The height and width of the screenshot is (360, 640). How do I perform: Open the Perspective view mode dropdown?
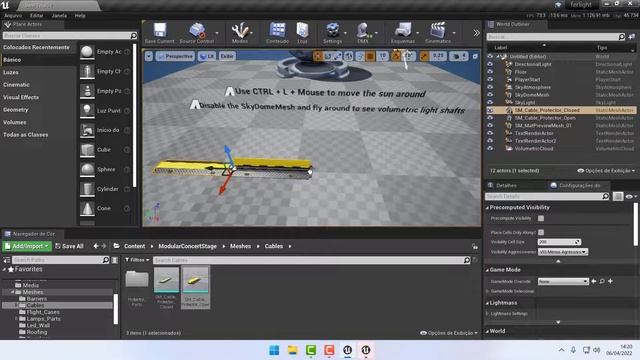pos(175,56)
